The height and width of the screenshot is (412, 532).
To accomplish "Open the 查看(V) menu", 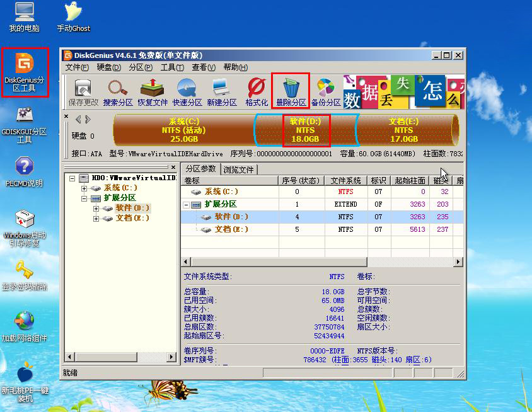I will (204, 67).
